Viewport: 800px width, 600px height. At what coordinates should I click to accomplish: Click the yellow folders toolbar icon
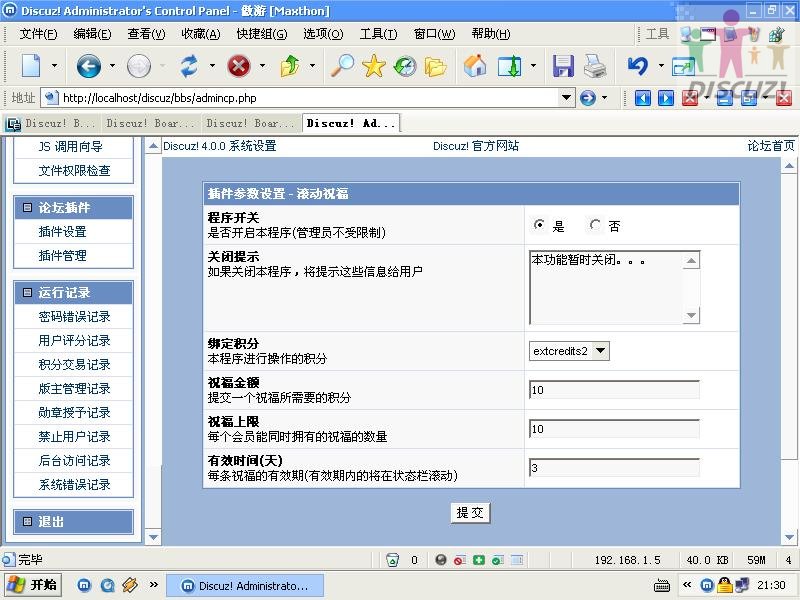[x=435, y=67]
